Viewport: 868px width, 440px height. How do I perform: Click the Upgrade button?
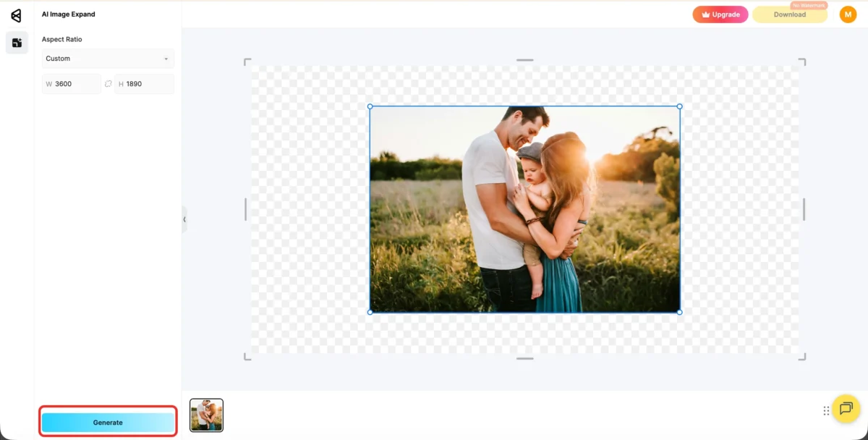click(720, 14)
